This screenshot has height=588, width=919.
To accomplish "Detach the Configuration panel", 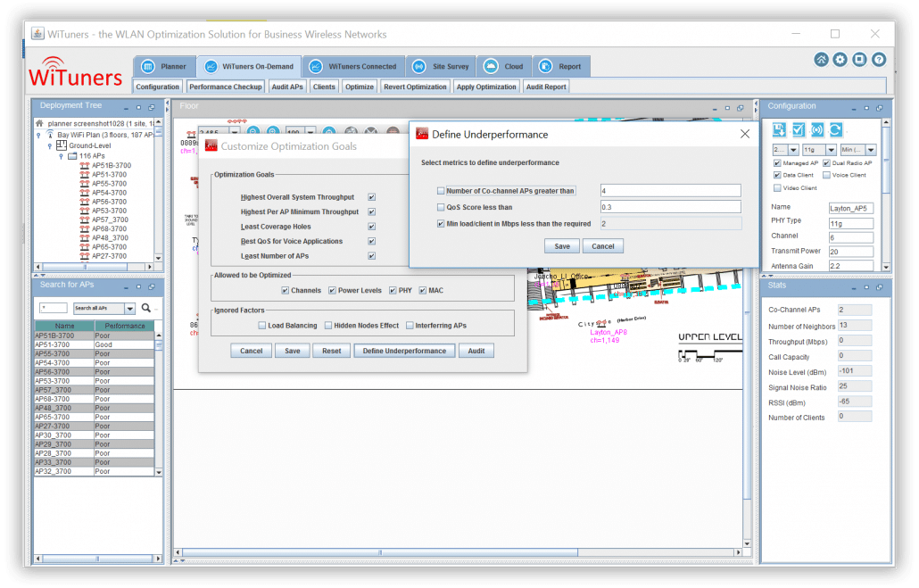I will [x=879, y=109].
